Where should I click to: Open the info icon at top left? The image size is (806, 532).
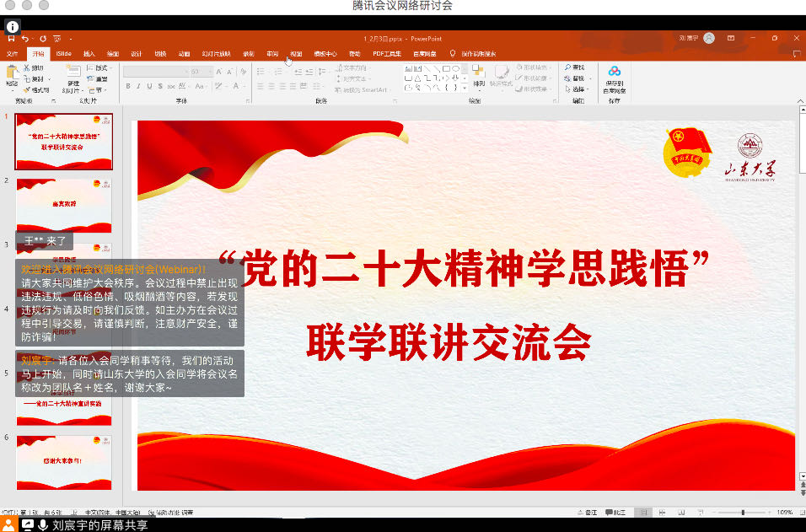(x=13, y=26)
